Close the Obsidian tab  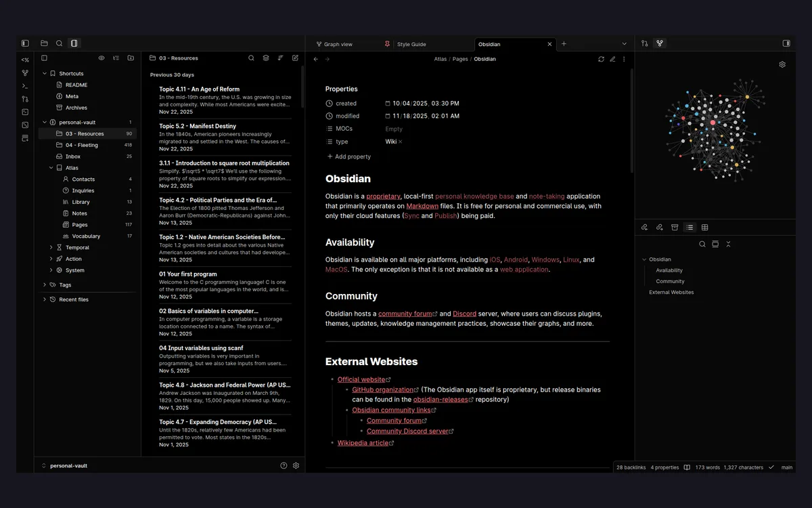[549, 44]
